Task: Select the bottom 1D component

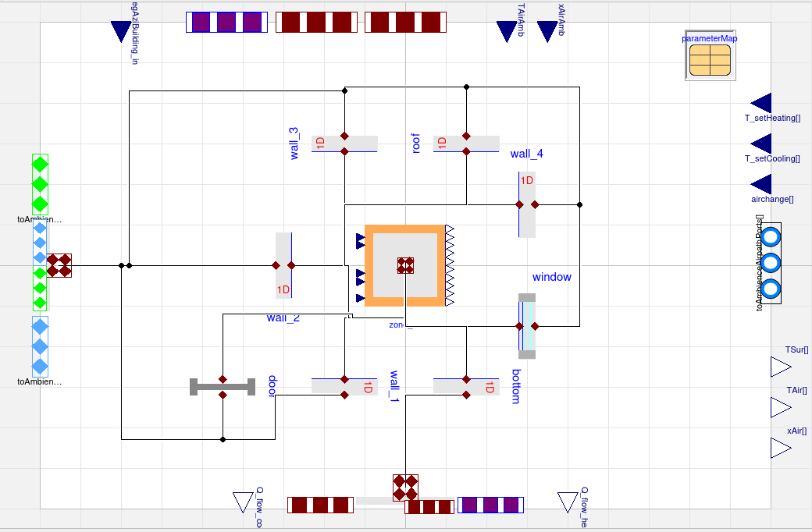Action: point(466,387)
